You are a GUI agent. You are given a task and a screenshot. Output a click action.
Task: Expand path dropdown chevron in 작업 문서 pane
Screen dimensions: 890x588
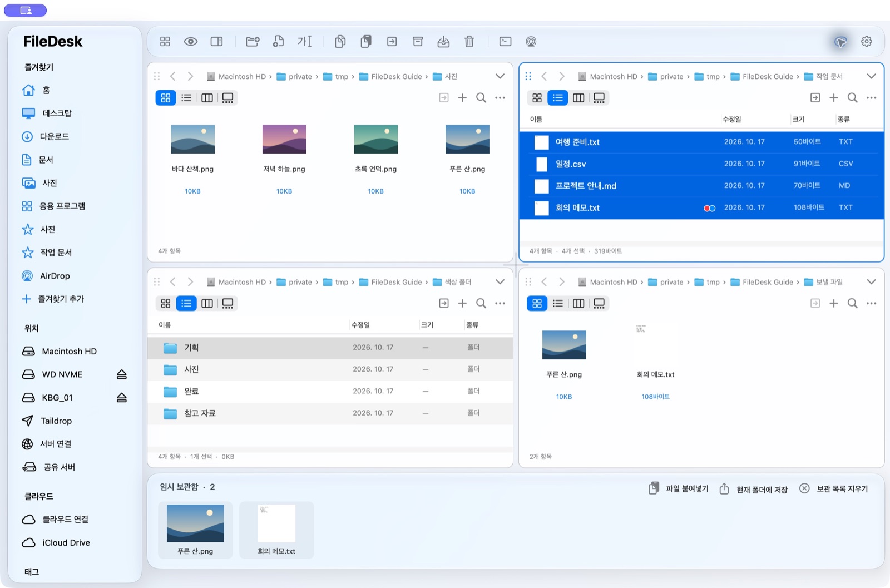[x=872, y=76]
